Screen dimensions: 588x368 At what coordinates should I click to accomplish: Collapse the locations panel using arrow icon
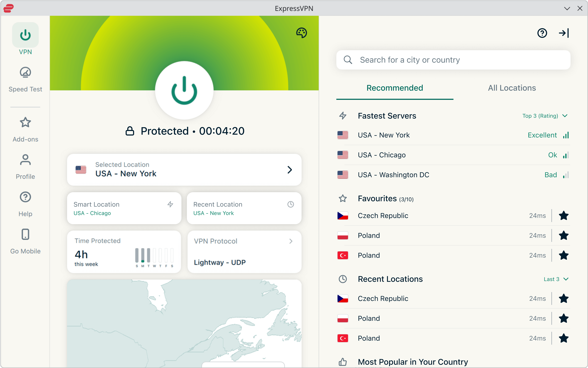[x=564, y=33]
